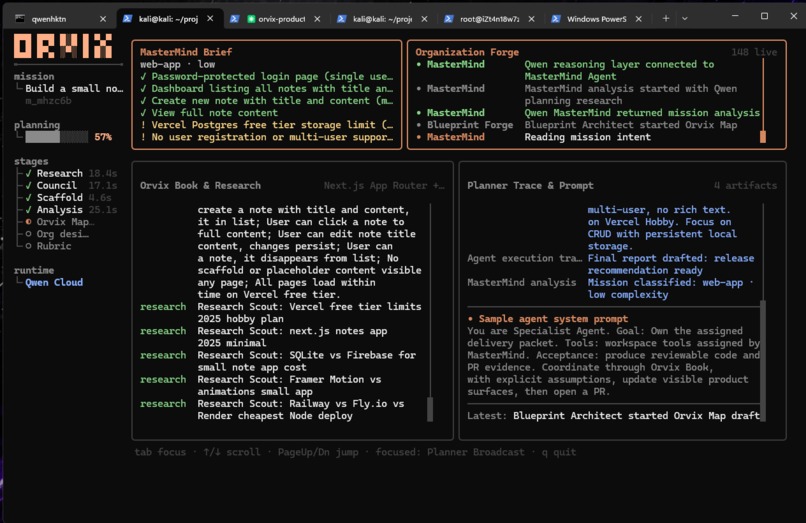The width and height of the screenshot is (806, 523).
Task: Close the Windows PowerShell tab
Action: (638, 19)
